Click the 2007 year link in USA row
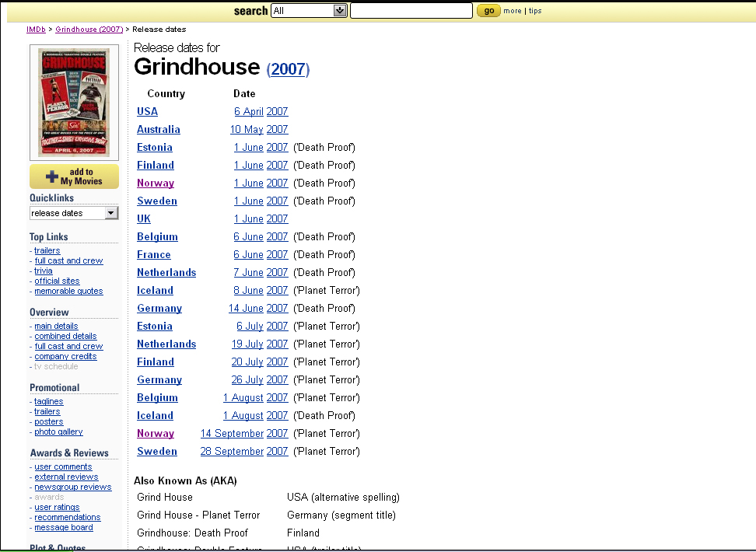Image resolution: width=756 pixels, height=552 pixels. click(x=277, y=112)
